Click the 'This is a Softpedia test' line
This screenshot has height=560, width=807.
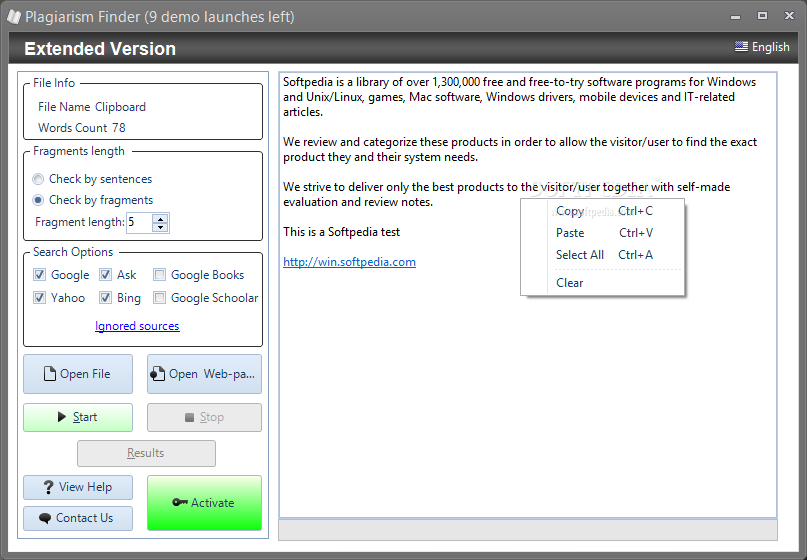click(341, 232)
